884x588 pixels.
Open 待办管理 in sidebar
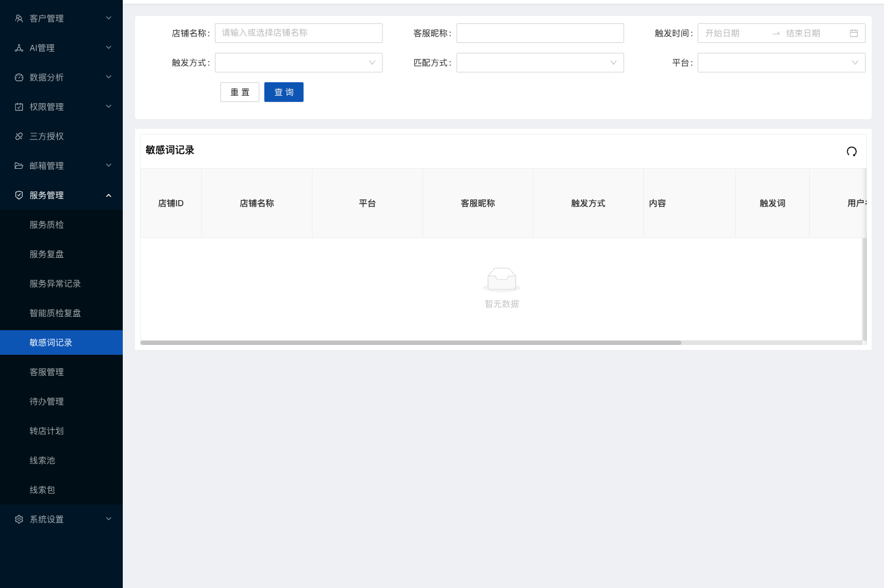[x=61, y=401]
